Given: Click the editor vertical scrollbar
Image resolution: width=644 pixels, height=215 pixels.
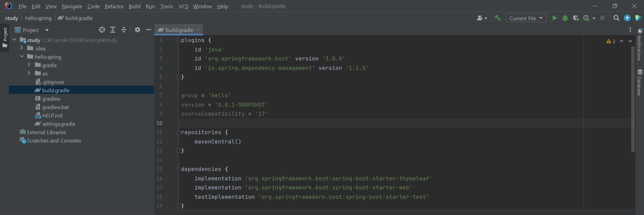Looking at the screenshot, I should 633,99.
